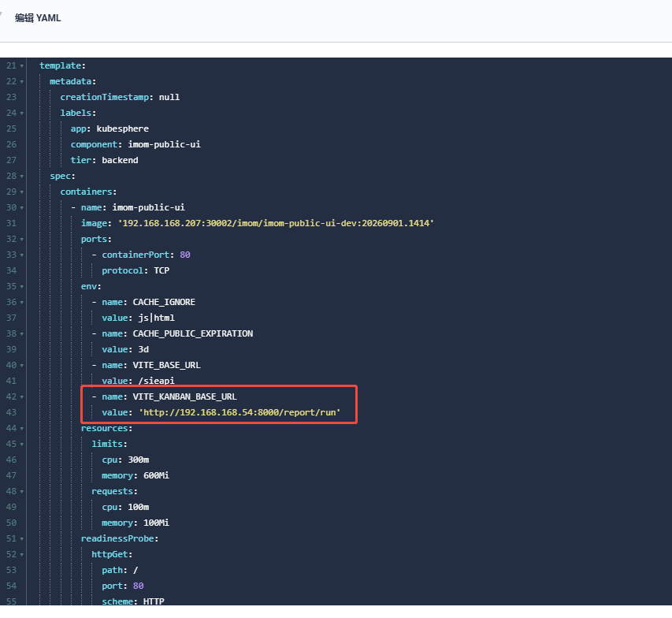Click the cpu limit value 300m
The height and width of the screenshot is (618, 672).
pos(139,460)
